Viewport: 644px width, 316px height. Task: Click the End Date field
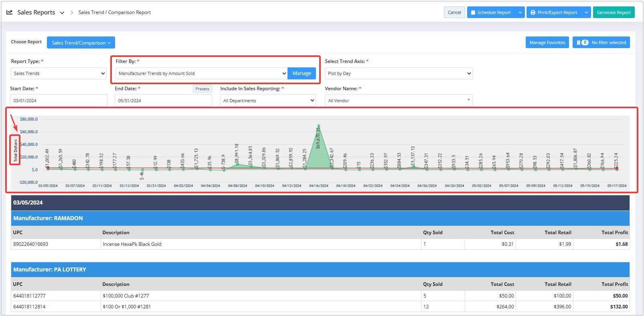click(x=163, y=101)
